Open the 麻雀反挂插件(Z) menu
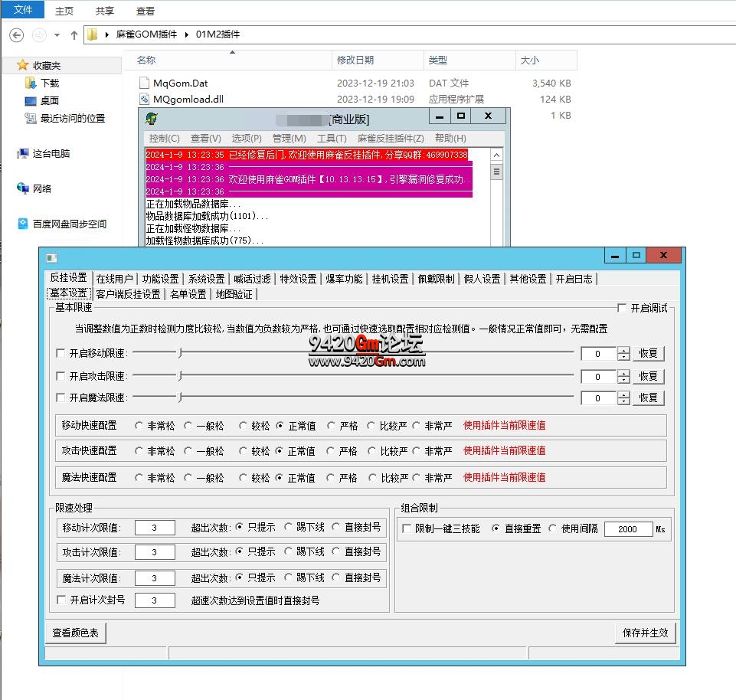The width and height of the screenshot is (736, 700). [x=391, y=139]
